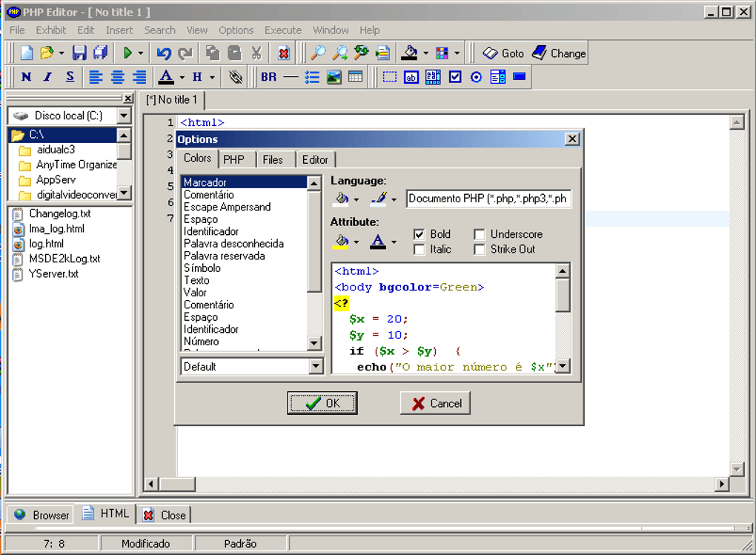756x555 pixels.
Task: Click the Cut scissors icon
Action: pyautogui.click(x=256, y=53)
